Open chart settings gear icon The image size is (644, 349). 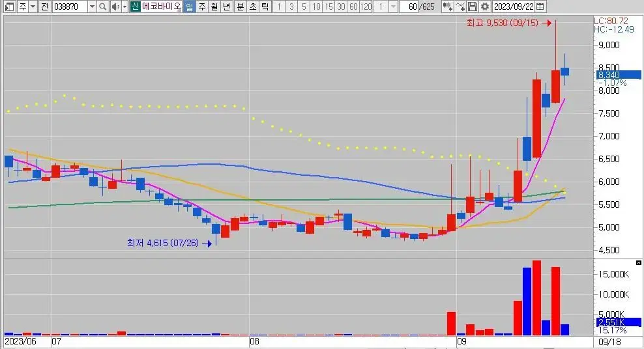[x=485, y=7]
